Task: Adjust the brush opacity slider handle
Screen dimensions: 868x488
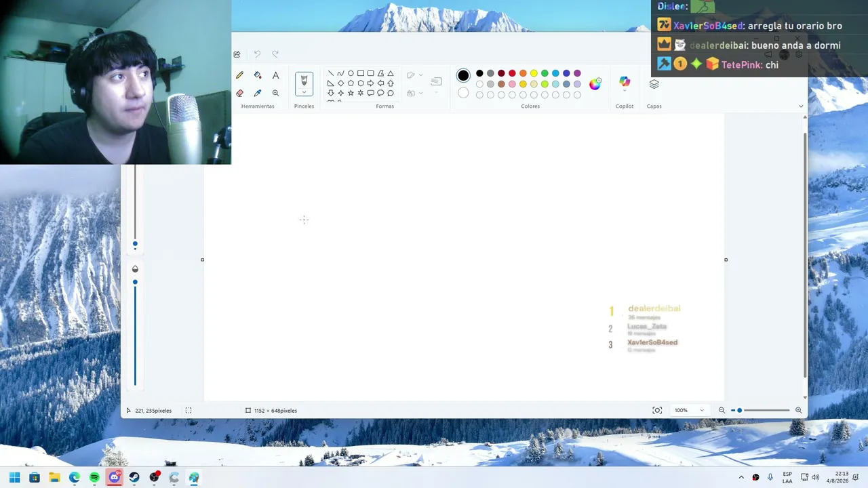Action: (135, 282)
